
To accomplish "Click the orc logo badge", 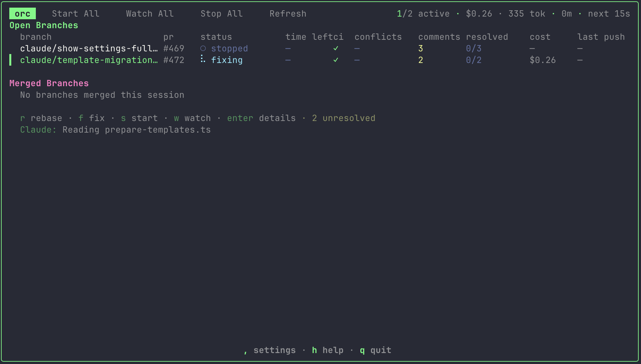I will (22, 14).
